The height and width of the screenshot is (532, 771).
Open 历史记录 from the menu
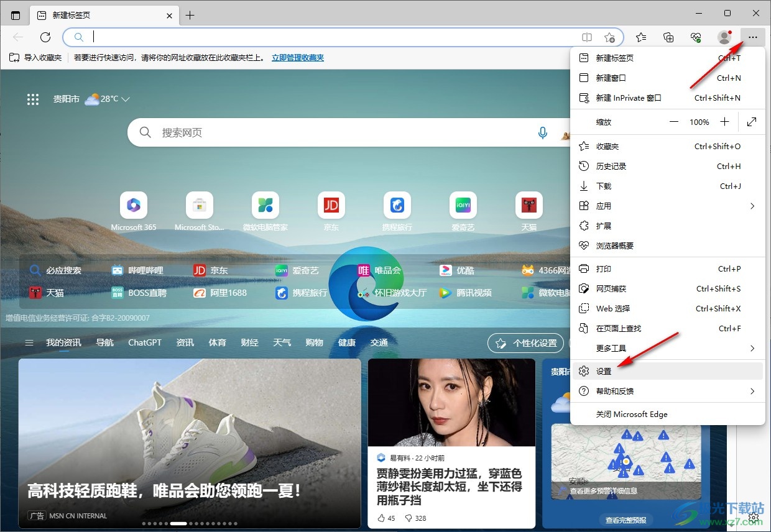tap(668, 166)
